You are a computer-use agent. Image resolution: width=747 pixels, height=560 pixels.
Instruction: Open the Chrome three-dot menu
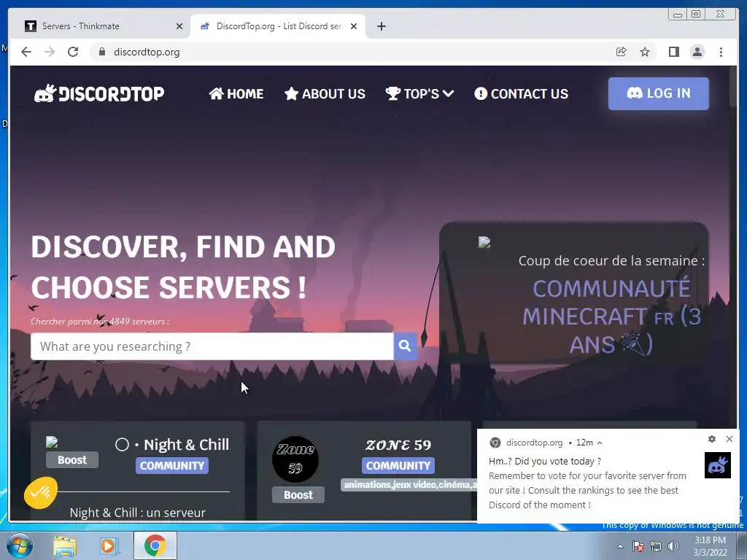[721, 52]
